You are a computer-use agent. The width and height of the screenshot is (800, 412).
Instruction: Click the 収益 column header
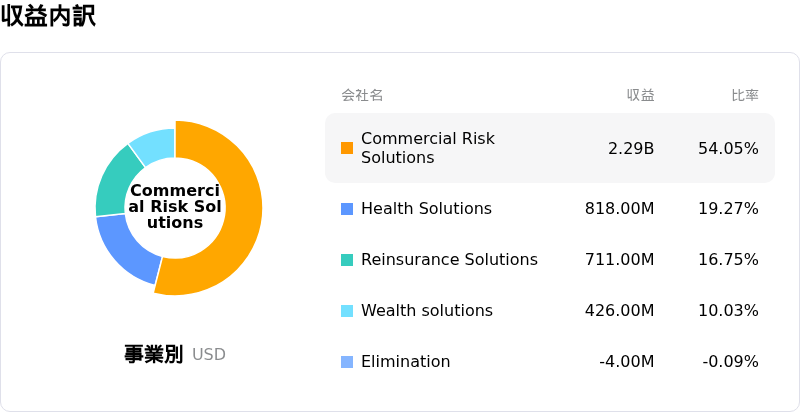(x=641, y=95)
